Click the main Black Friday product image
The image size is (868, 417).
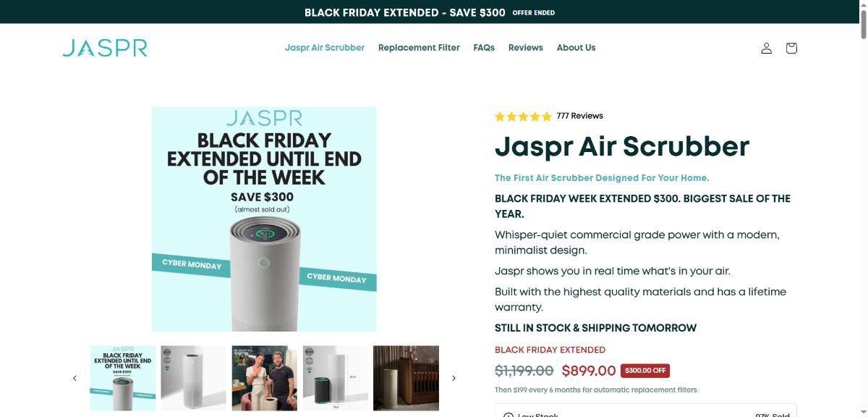point(264,219)
